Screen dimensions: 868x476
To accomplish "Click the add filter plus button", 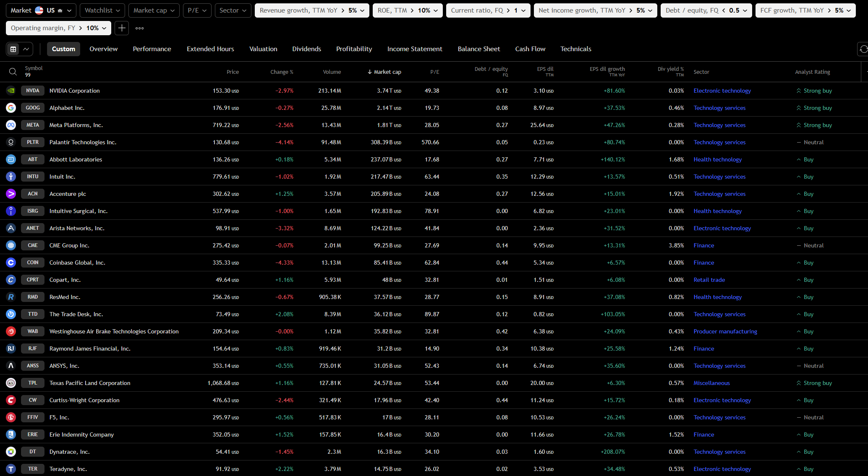I will 122,28.
